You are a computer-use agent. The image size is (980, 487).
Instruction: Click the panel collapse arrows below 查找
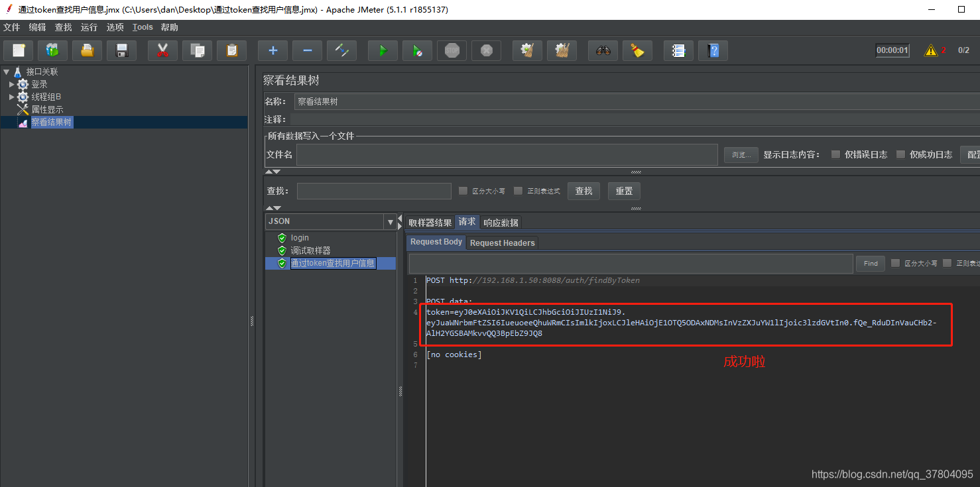click(273, 208)
